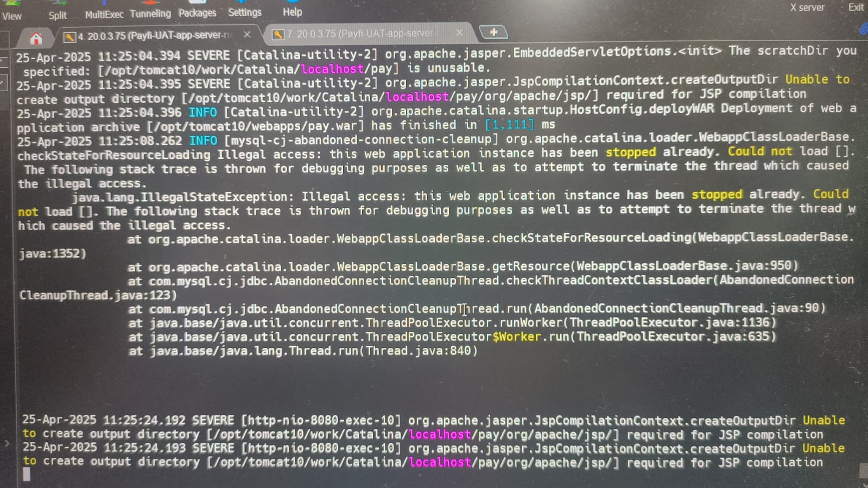Click the blue paperclip icon at right edge
Viewport: 868px width, 488px height.
tap(863, 29)
